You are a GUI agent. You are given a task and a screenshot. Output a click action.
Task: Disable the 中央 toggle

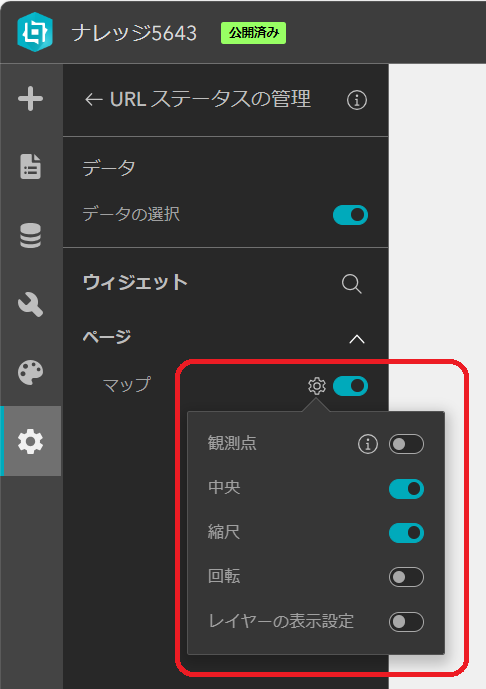(x=406, y=489)
